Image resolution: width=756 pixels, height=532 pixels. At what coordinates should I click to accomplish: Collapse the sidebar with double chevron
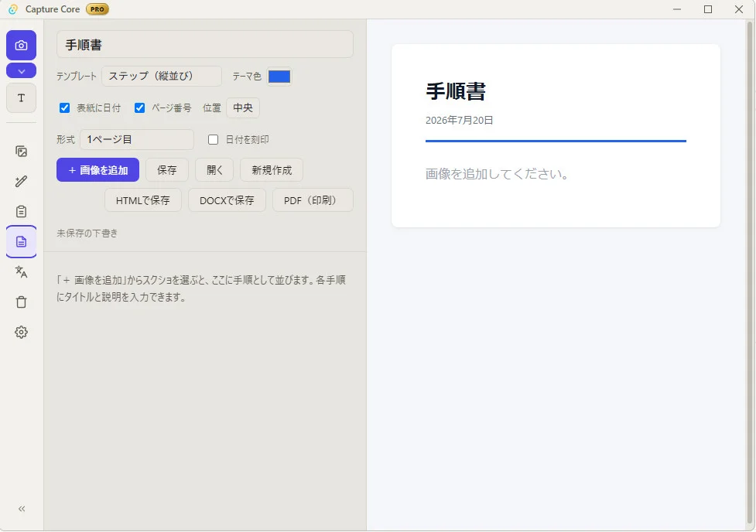click(x=22, y=509)
